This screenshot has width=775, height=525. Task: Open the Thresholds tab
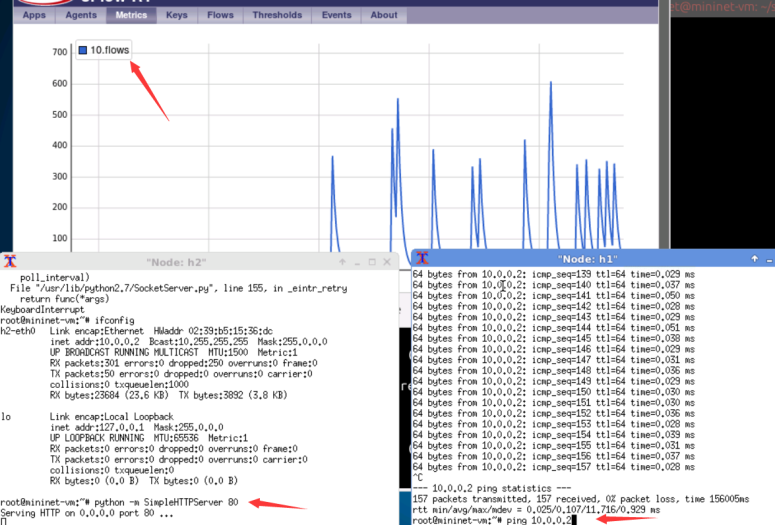277,15
